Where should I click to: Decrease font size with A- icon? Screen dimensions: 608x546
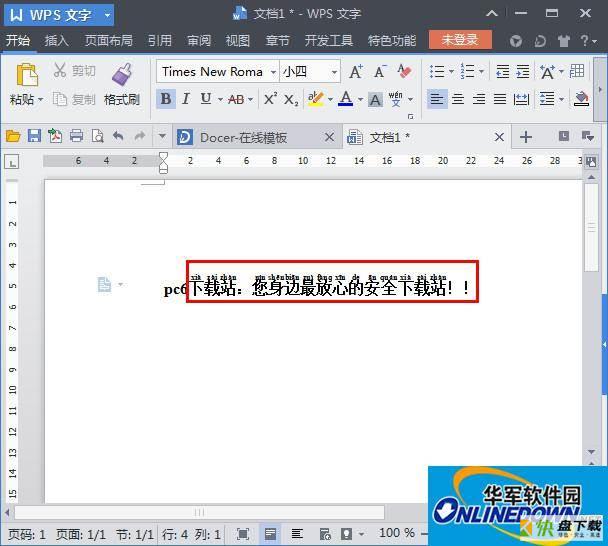(x=380, y=72)
